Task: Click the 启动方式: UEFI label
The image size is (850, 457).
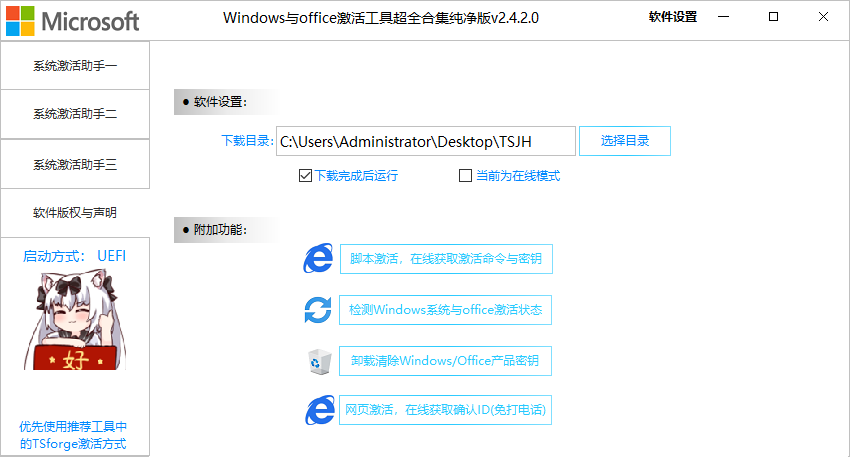Action: click(75, 257)
